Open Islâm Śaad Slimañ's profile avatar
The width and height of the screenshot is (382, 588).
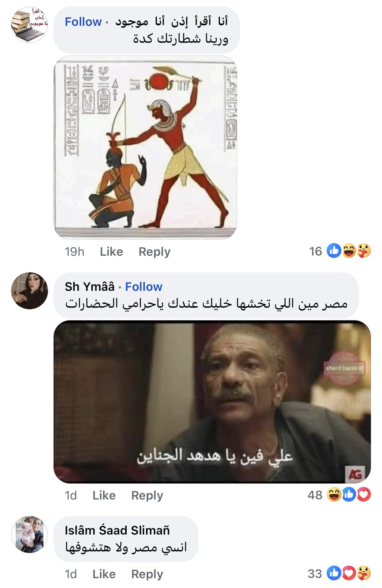pyautogui.click(x=29, y=534)
